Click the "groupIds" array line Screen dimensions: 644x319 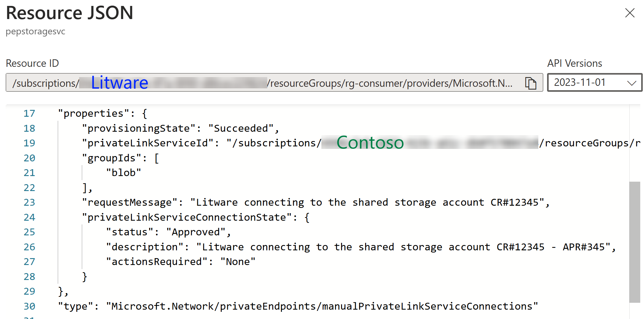coord(120,158)
